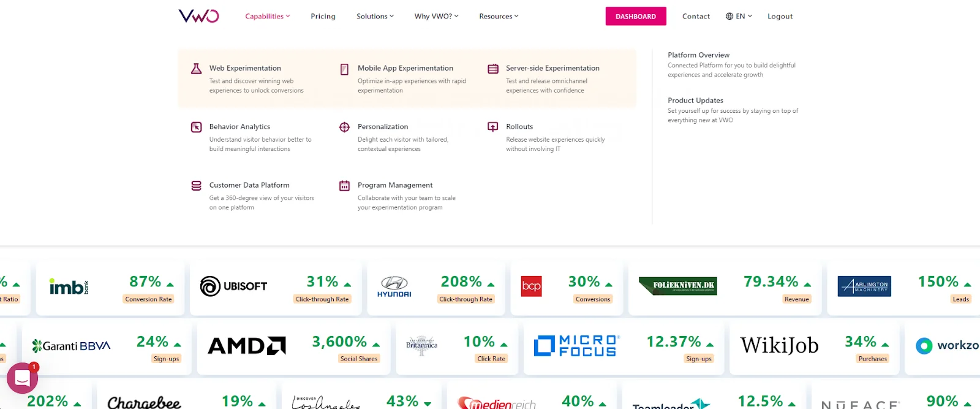Click the Behavior Analytics cursor icon

pyautogui.click(x=196, y=127)
